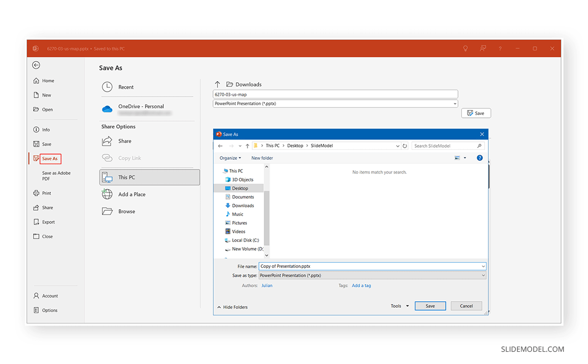This screenshot has width=588, height=364.
Task: Click the help question mark in dialog
Action: (x=479, y=158)
